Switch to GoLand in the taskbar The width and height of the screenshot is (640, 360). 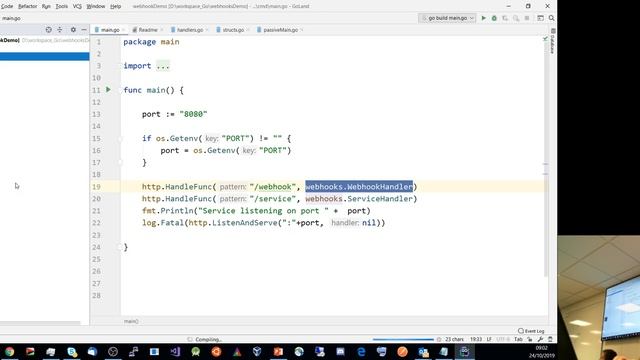coord(464,351)
